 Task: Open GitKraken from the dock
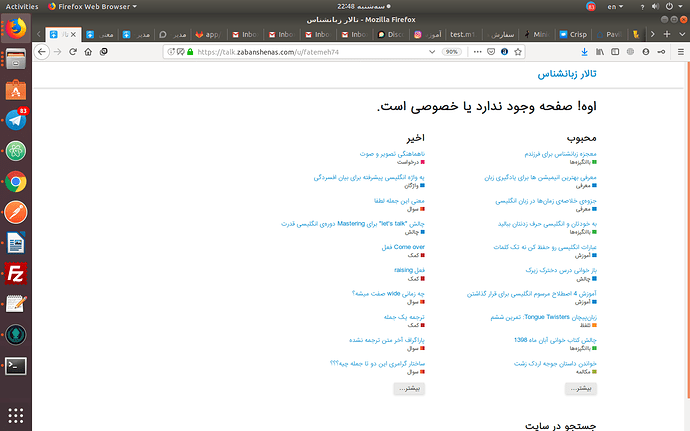[16, 335]
